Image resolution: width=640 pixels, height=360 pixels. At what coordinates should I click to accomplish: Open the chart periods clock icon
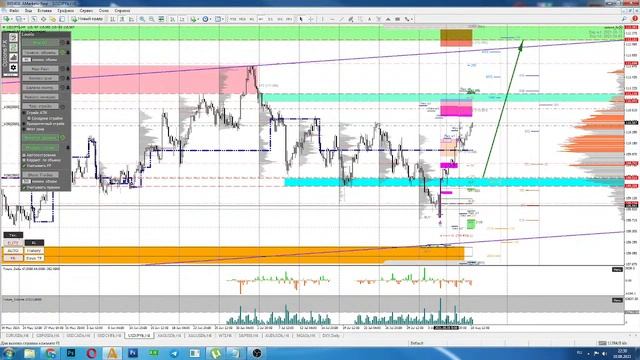(x=205, y=19)
